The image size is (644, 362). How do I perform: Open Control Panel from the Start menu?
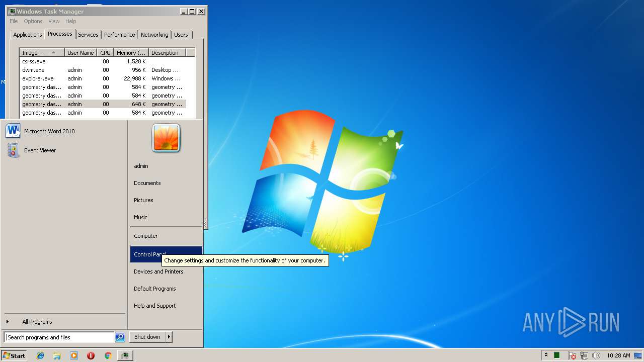click(166, 254)
